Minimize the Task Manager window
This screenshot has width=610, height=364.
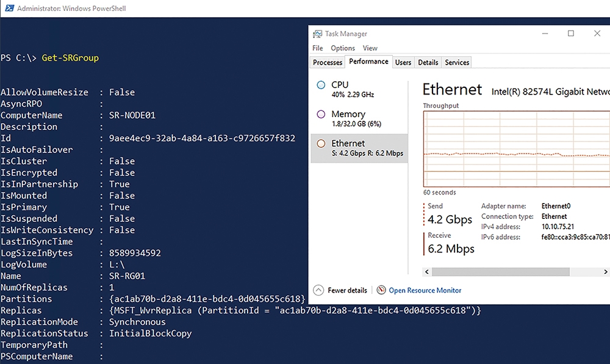pyautogui.click(x=545, y=34)
